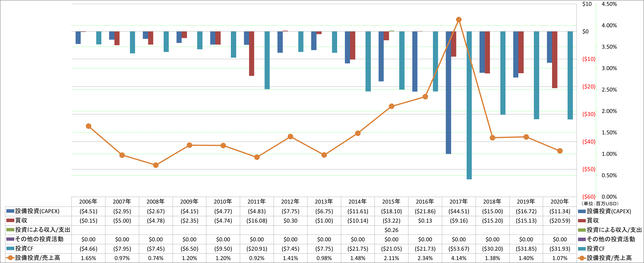Click the orange line marker for 2015
The height and width of the screenshot is (263, 644).
391,106
